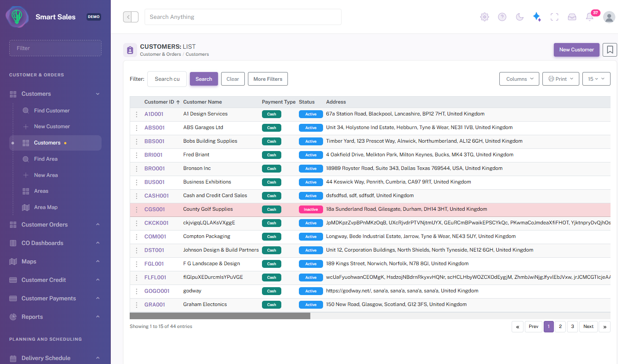This screenshot has width=618, height=364.
Task: Click the Smart Sales lightbulb logo
Action: 17,17
